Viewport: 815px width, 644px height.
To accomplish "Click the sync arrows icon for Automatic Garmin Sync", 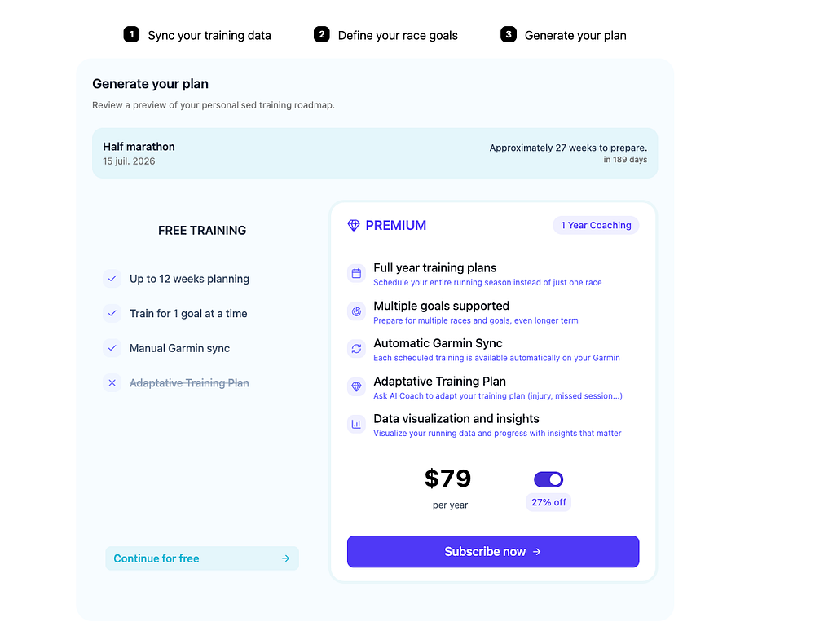I will [356, 349].
